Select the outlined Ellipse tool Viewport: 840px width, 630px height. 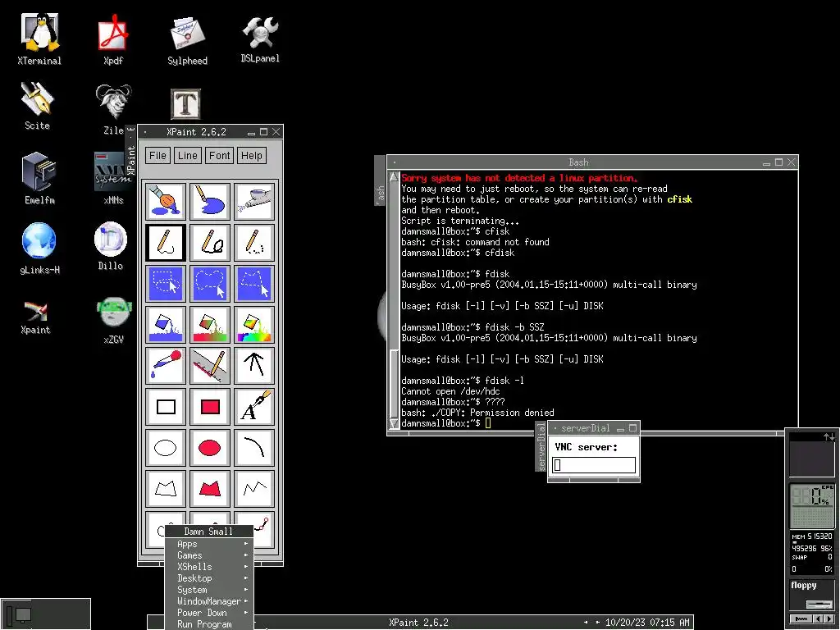(166, 447)
